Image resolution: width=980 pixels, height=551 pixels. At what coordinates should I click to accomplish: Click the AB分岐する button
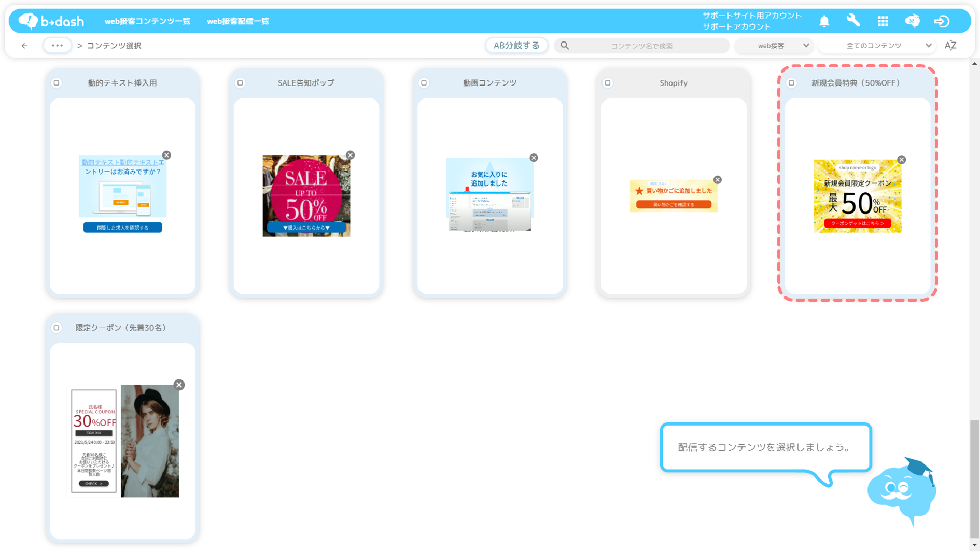point(516,46)
